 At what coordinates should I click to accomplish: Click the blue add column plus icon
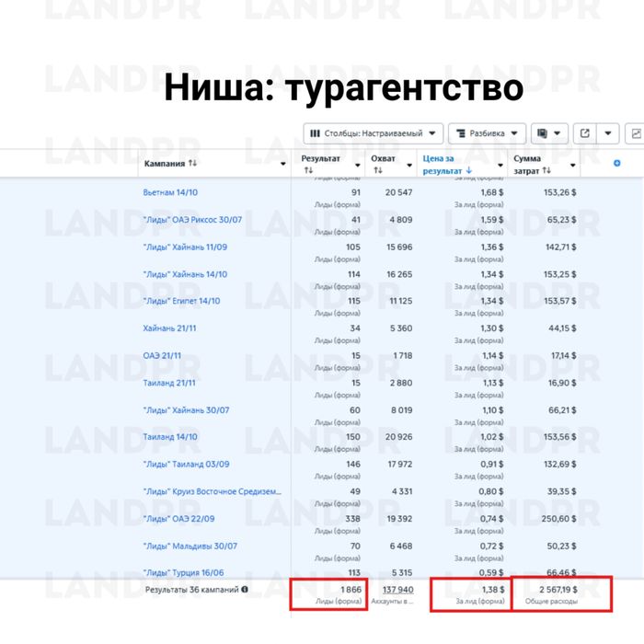click(616, 164)
